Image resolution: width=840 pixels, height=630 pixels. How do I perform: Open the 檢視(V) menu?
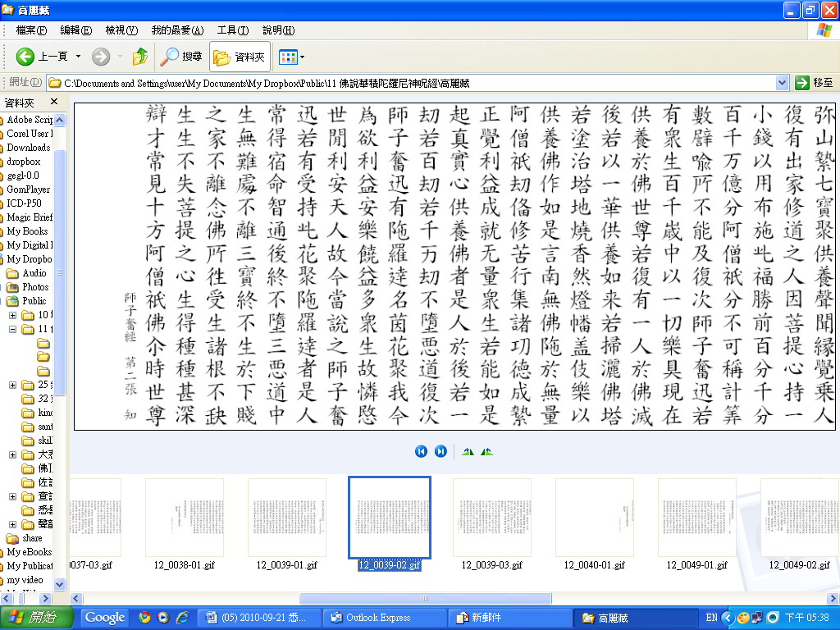(x=121, y=30)
